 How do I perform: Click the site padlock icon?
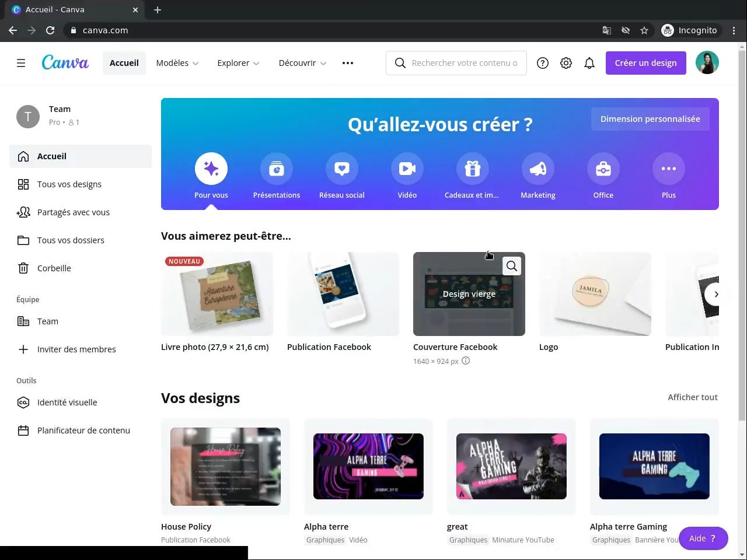pos(74,30)
